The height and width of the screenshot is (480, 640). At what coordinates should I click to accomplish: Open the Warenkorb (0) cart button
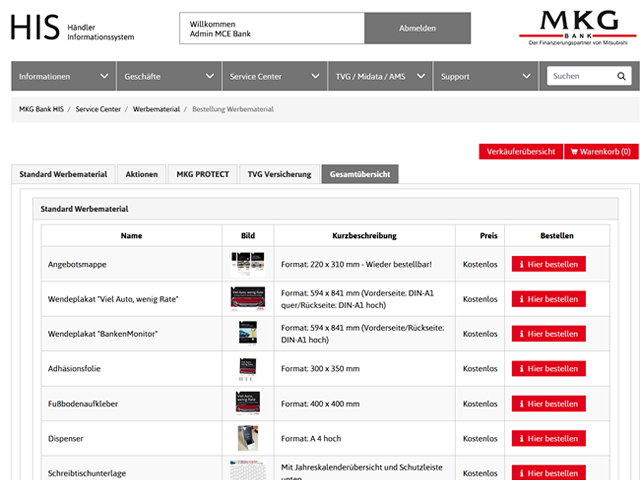pos(601,151)
